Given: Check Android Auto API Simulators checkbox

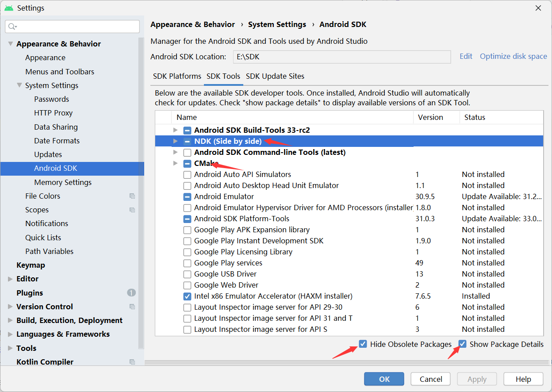Looking at the screenshot, I should point(187,174).
